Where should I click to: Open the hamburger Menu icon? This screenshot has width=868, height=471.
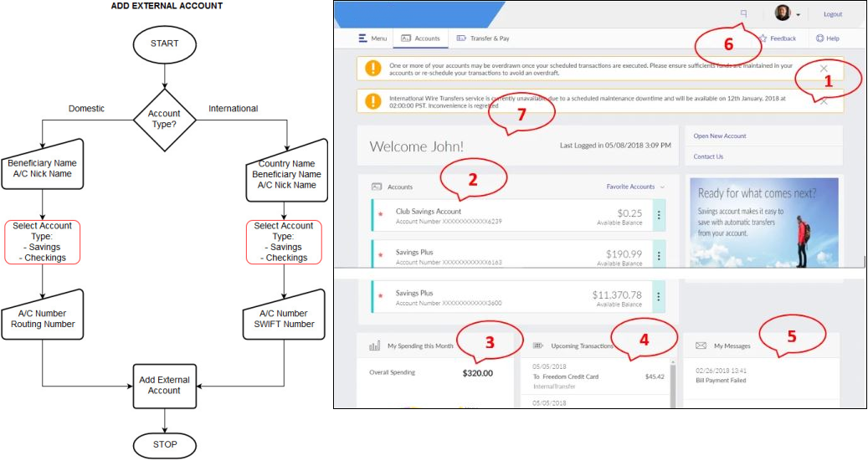tap(362, 38)
